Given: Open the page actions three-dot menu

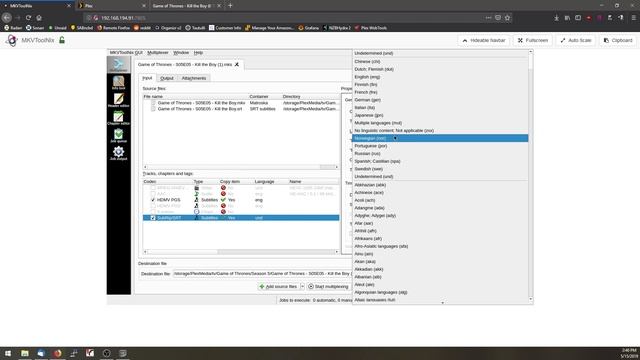Looking at the screenshot, I should click(489, 18).
